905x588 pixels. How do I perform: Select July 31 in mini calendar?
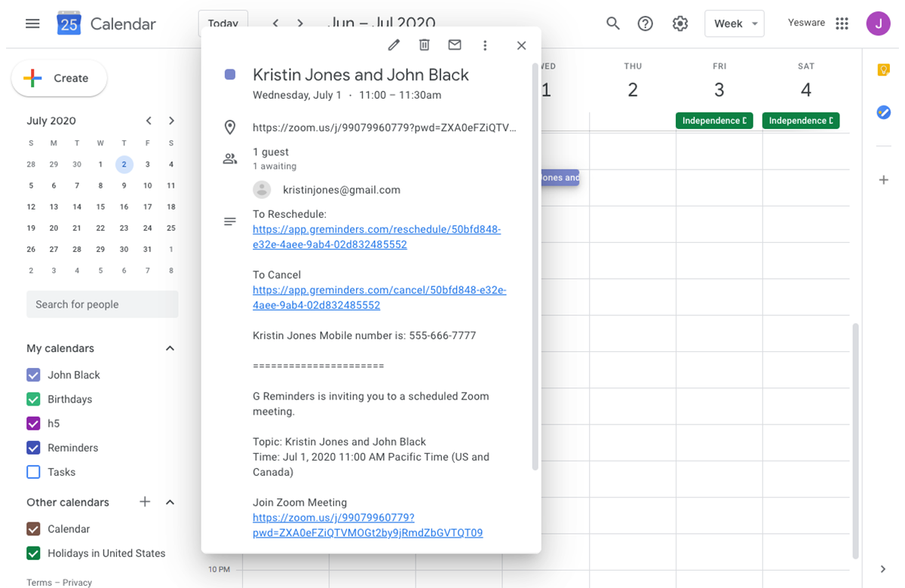pyautogui.click(x=148, y=249)
